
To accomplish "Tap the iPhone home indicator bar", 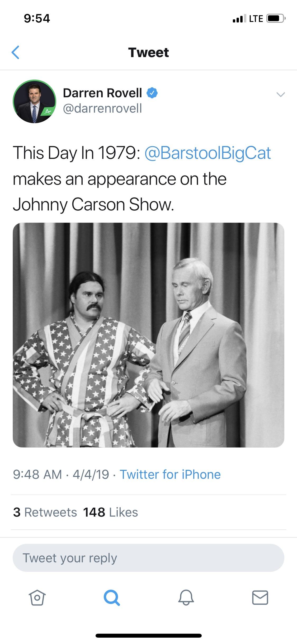I will (x=148, y=636).
